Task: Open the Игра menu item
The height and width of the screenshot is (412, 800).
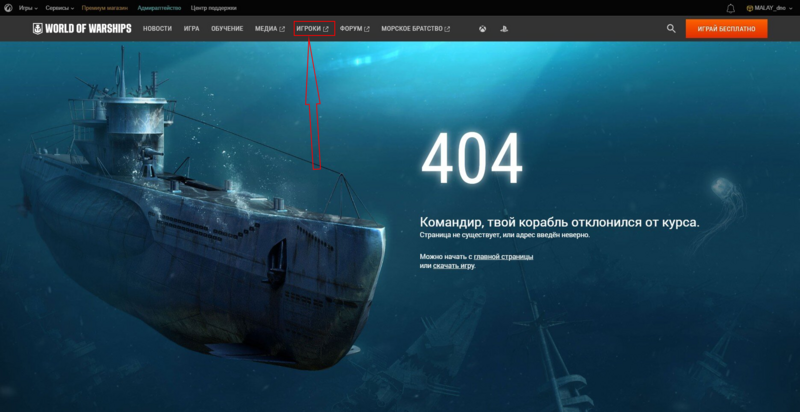Action: (191, 29)
